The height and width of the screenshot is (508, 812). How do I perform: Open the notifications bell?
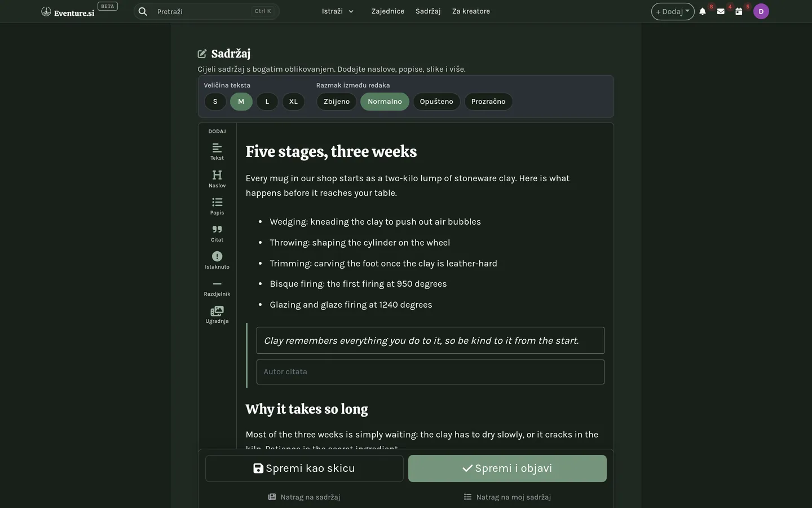coord(703,11)
